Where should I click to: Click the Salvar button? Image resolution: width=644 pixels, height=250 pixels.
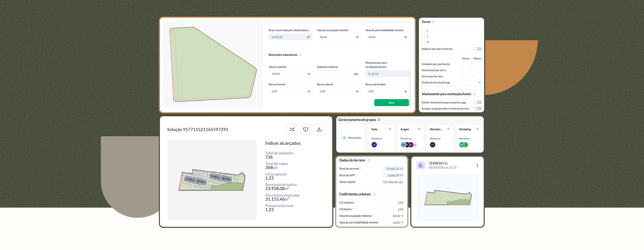point(391,103)
